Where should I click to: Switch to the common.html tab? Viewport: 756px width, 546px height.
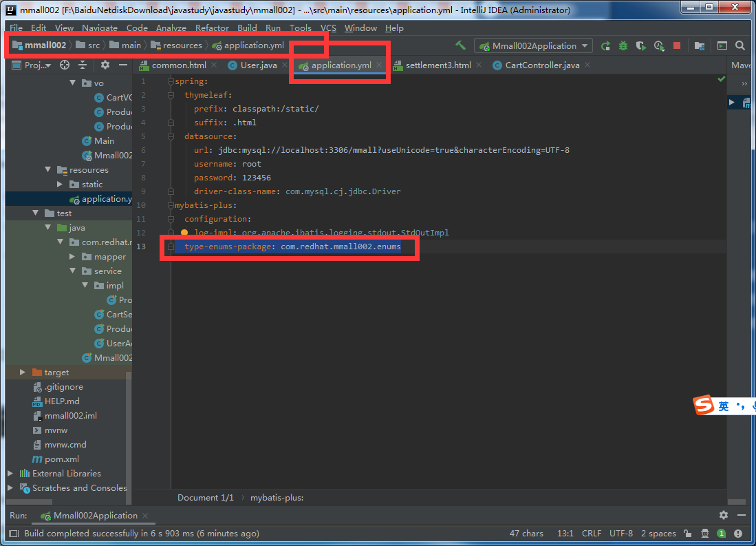point(179,65)
